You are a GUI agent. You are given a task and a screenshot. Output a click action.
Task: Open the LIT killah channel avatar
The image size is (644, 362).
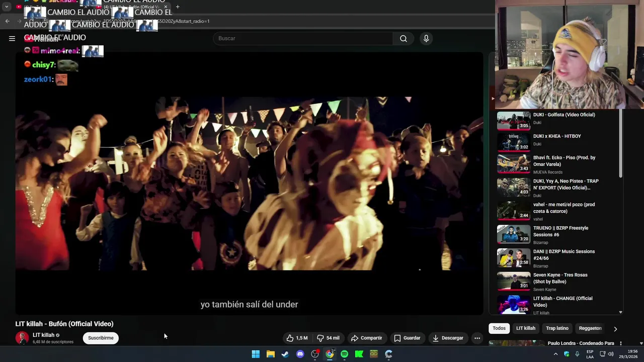point(22,338)
